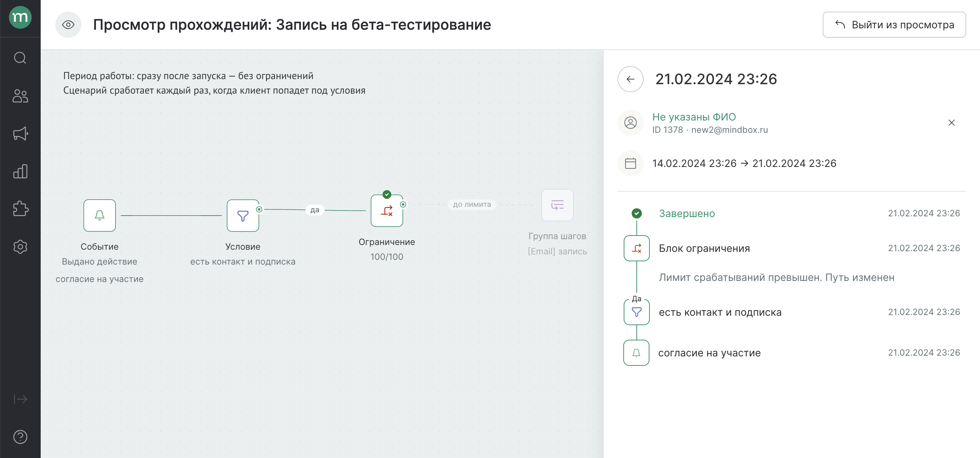Image resolution: width=980 pixels, height=458 pixels.
Task: Open integrations puzzle icon in sidebar
Action: point(20,209)
